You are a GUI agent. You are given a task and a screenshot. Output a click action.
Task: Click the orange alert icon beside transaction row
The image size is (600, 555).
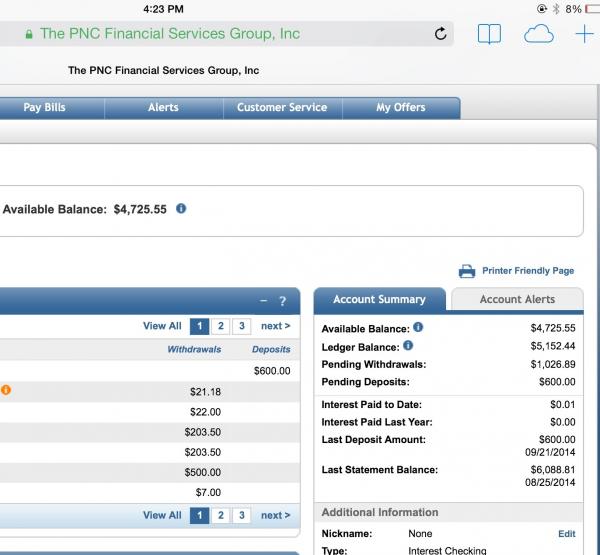coord(5,390)
